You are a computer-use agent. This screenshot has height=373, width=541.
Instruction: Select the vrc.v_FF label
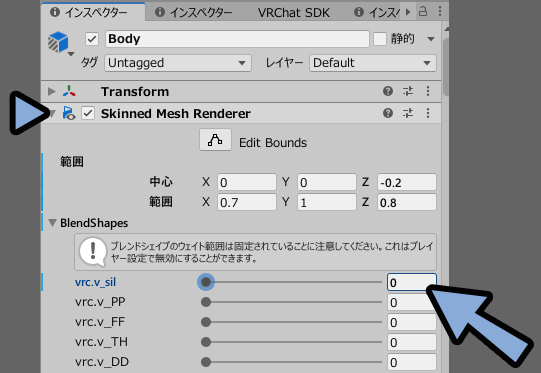point(100,322)
